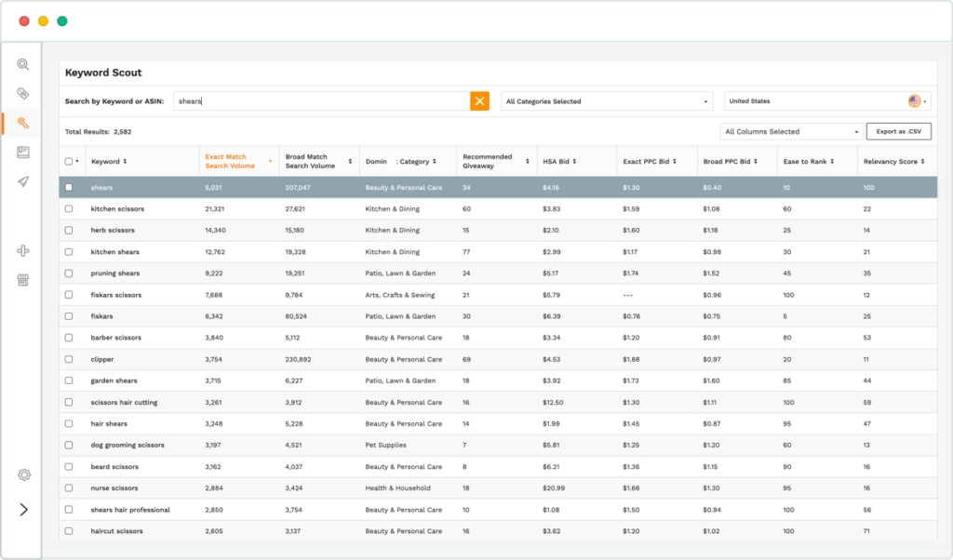Open the All Categories Selected dropdown
Screen dimensions: 953x560
(x=607, y=101)
